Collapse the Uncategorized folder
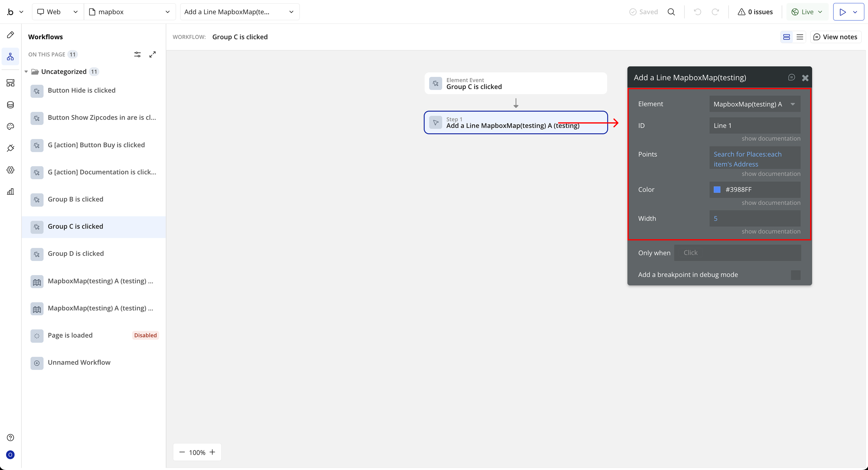Viewport: 868px width, 470px height. coord(26,71)
